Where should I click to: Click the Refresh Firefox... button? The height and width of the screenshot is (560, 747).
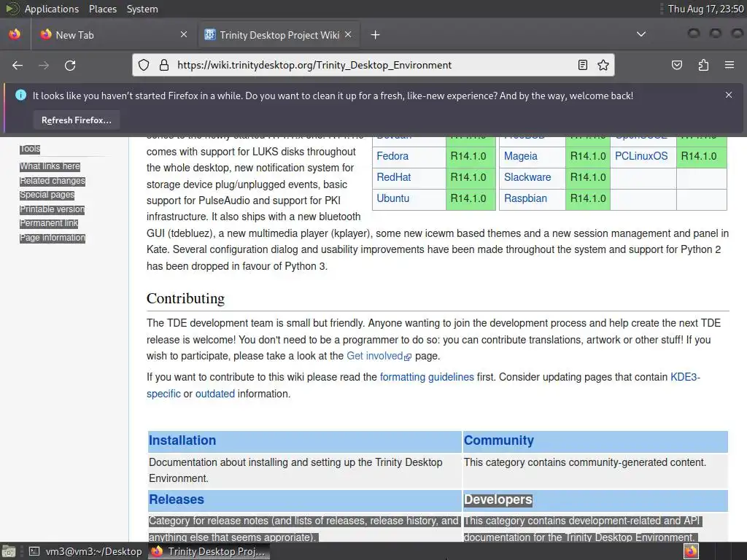76,120
